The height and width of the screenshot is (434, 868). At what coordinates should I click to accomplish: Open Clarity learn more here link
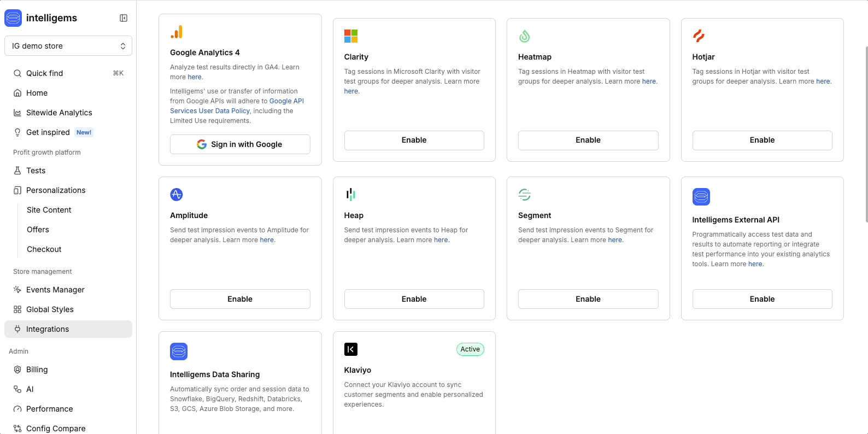[x=351, y=91]
